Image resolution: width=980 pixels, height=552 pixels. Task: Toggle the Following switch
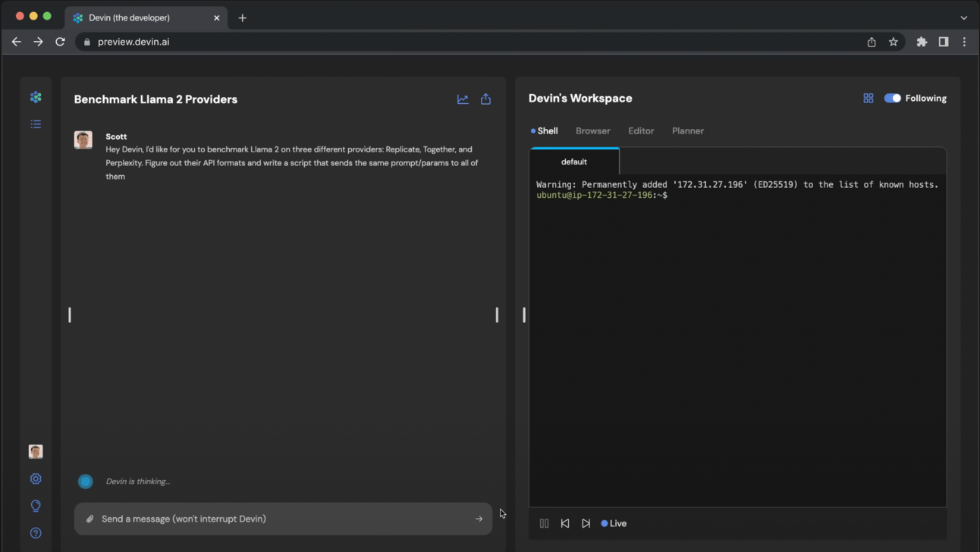coord(893,98)
